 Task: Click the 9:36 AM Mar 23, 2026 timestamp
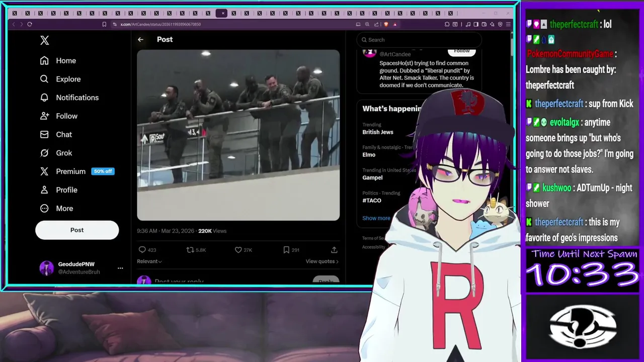pos(166,231)
